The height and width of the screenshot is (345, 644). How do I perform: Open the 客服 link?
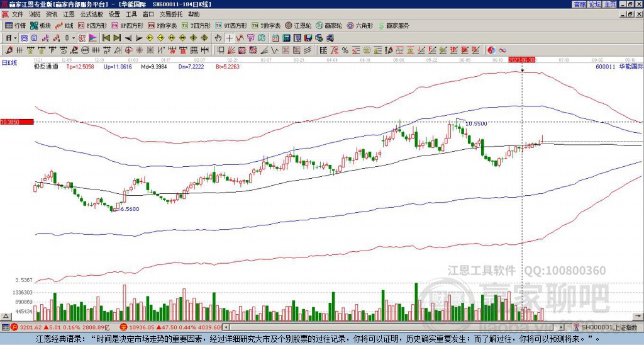click(580, 4)
